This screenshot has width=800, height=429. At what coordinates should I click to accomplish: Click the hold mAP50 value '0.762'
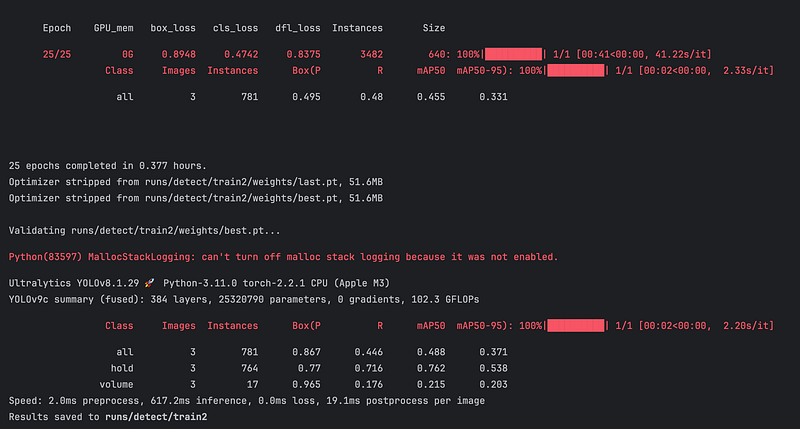click(431, 368)
